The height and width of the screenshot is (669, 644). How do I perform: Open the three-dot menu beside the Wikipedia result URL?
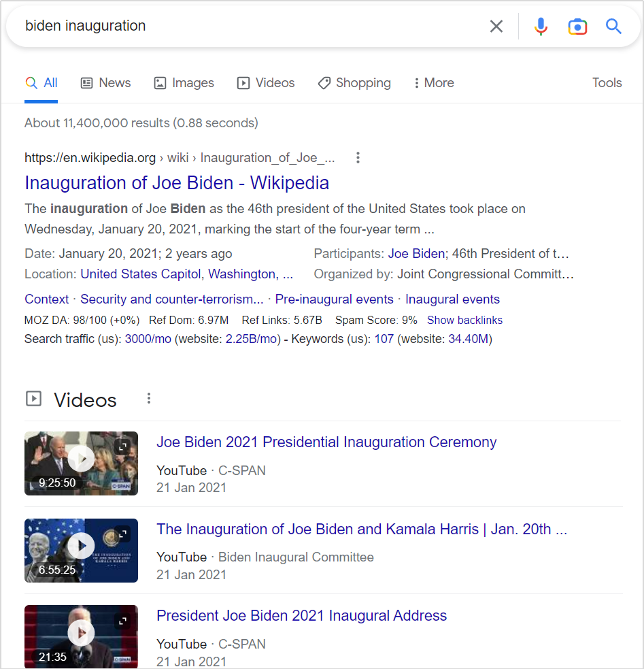(358, 157)
